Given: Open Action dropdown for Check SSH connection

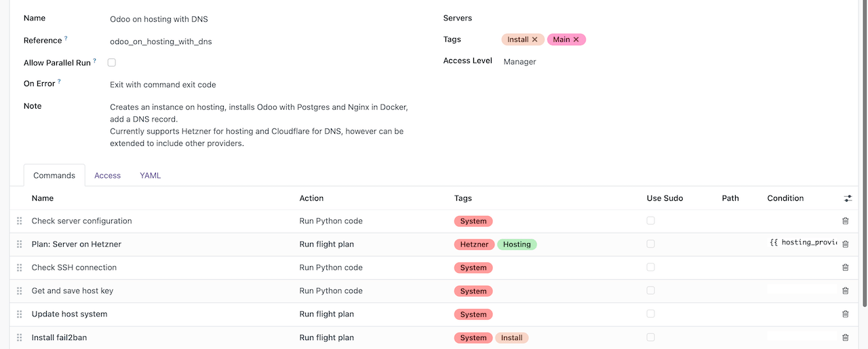Looking at the screenshot, I should (331, 268).
